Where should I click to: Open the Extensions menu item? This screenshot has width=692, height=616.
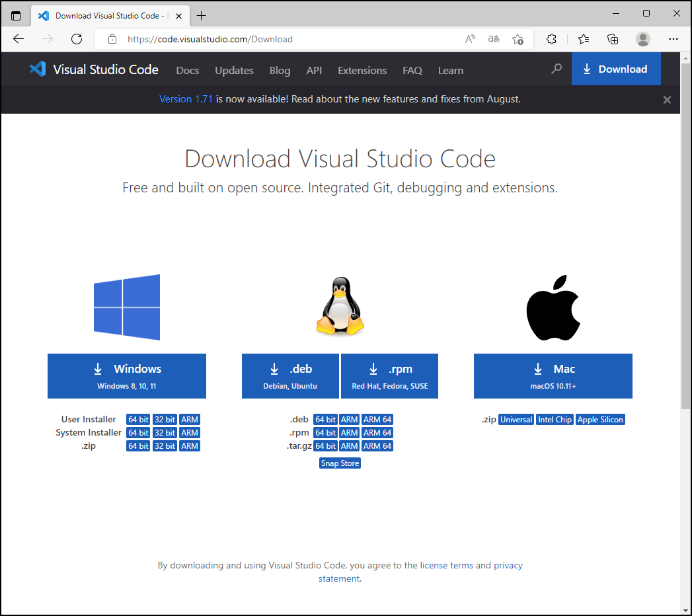tap(362, 71)
